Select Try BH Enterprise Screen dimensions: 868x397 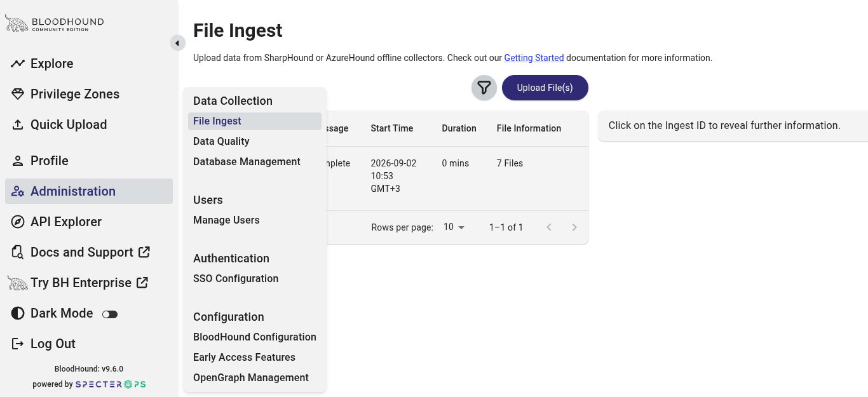click(x=89, y=283)
